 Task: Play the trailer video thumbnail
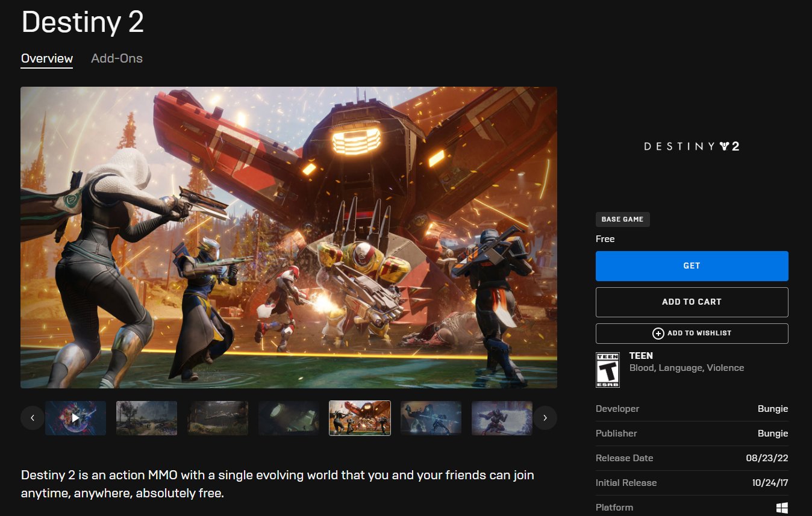tap(75, 418)
